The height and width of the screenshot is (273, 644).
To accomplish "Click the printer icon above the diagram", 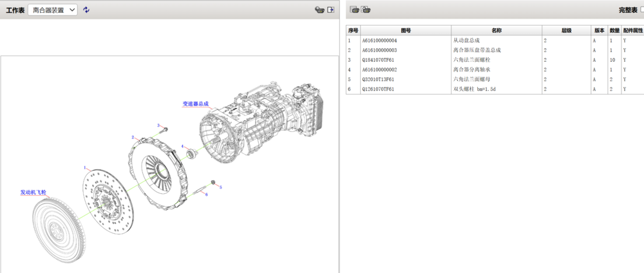I will tap(319, 10).
